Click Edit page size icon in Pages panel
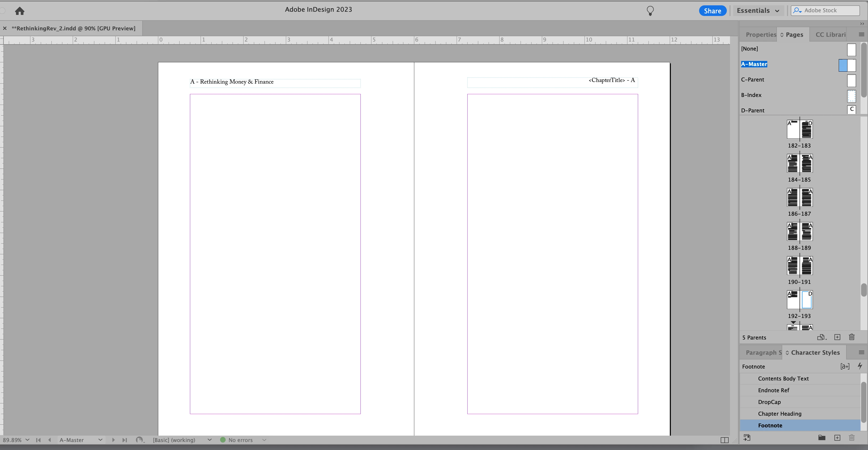The image size is (868, 450). 821,337
